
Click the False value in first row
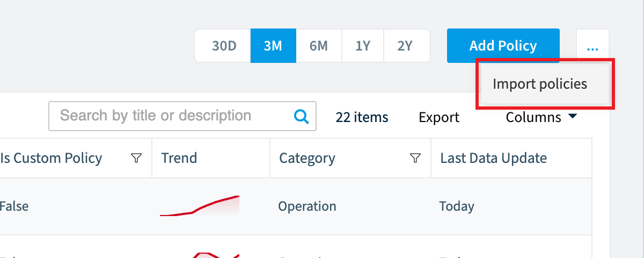[x=14, y=206]
